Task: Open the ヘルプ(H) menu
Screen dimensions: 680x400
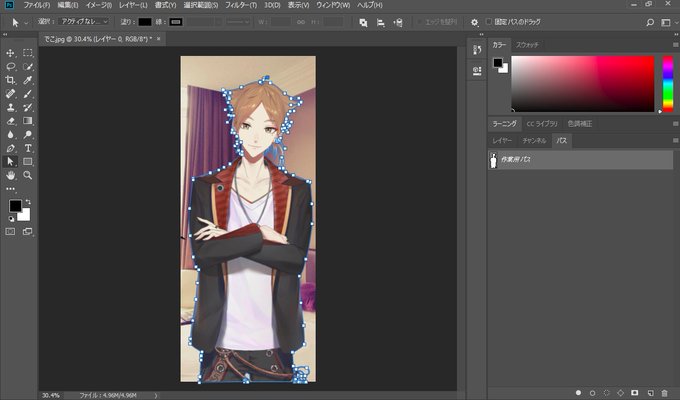Action: click(x=369, y=5)
